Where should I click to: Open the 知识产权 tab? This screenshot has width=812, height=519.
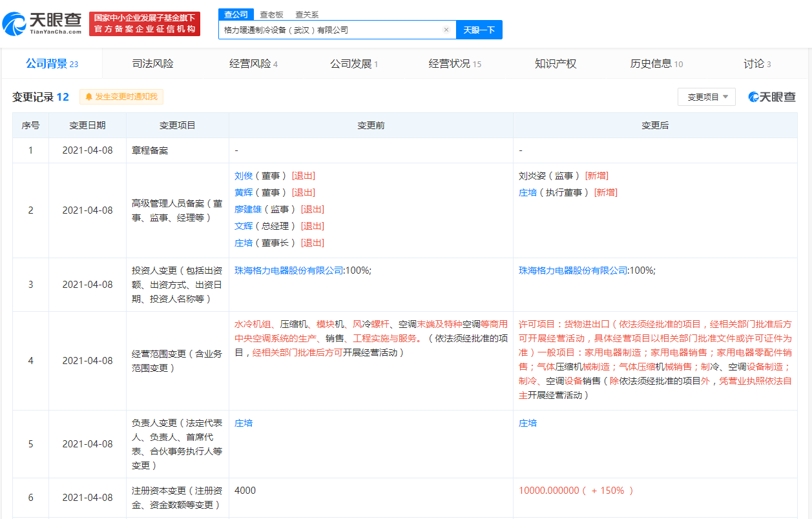tap(556, 64)
